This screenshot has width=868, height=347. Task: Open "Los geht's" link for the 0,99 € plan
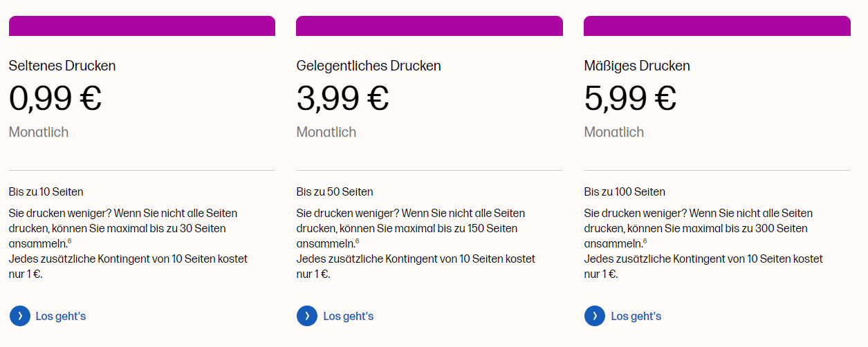(x=61, y=316)
